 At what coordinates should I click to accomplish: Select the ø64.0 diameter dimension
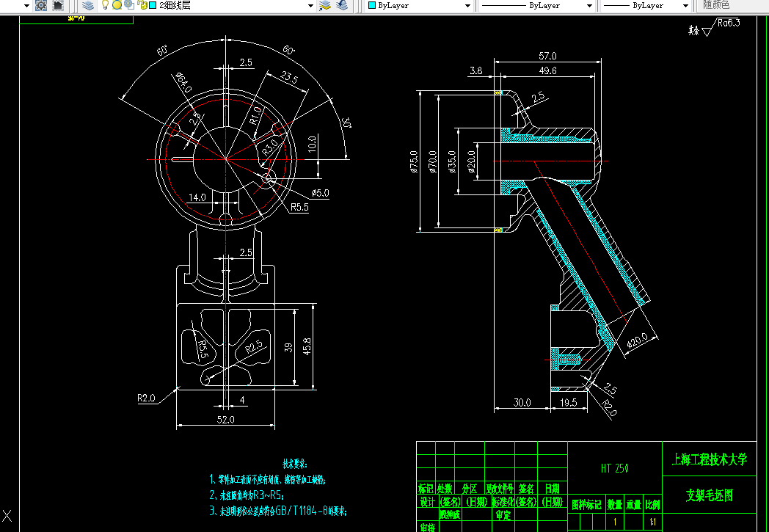[183, 83]
